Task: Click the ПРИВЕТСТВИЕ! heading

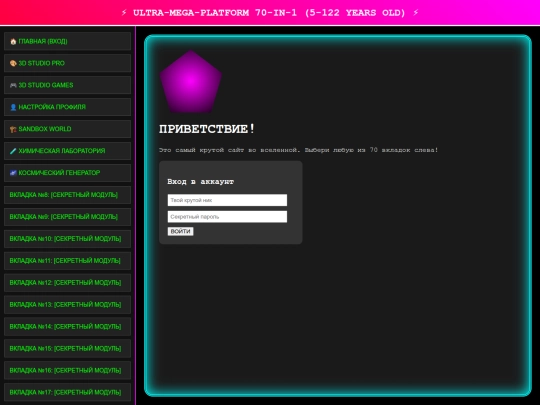Action: (207, 129)
